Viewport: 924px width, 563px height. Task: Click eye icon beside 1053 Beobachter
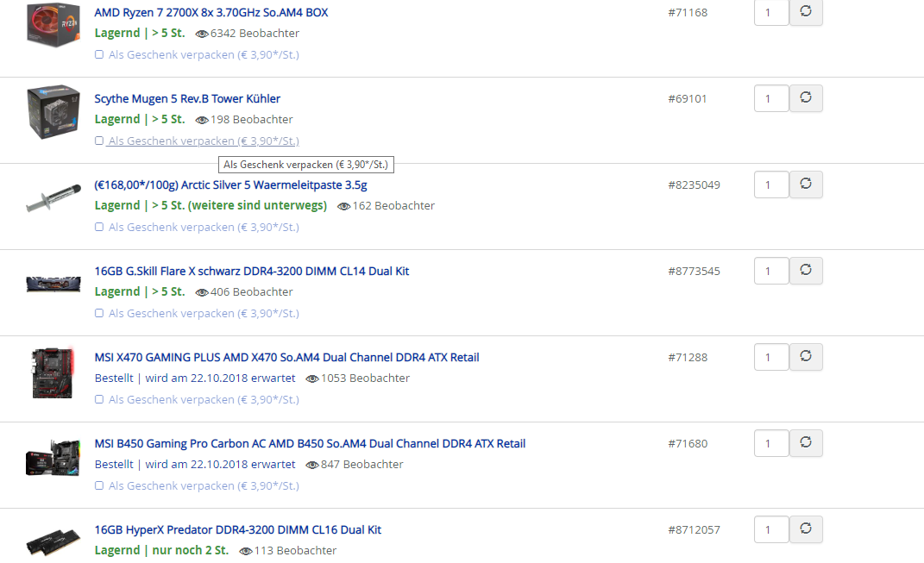312,378
